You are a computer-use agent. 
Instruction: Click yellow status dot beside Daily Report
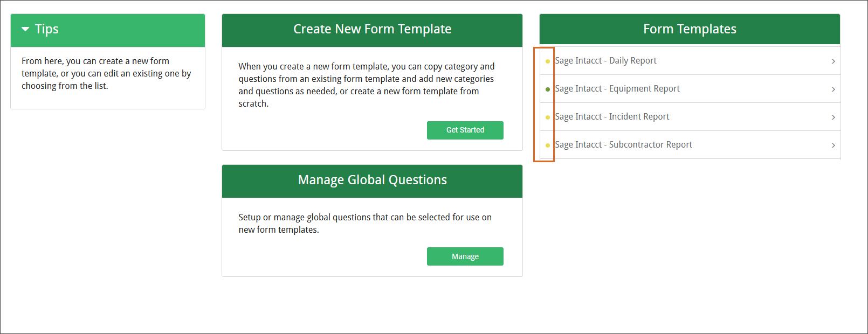coord(548,61)
